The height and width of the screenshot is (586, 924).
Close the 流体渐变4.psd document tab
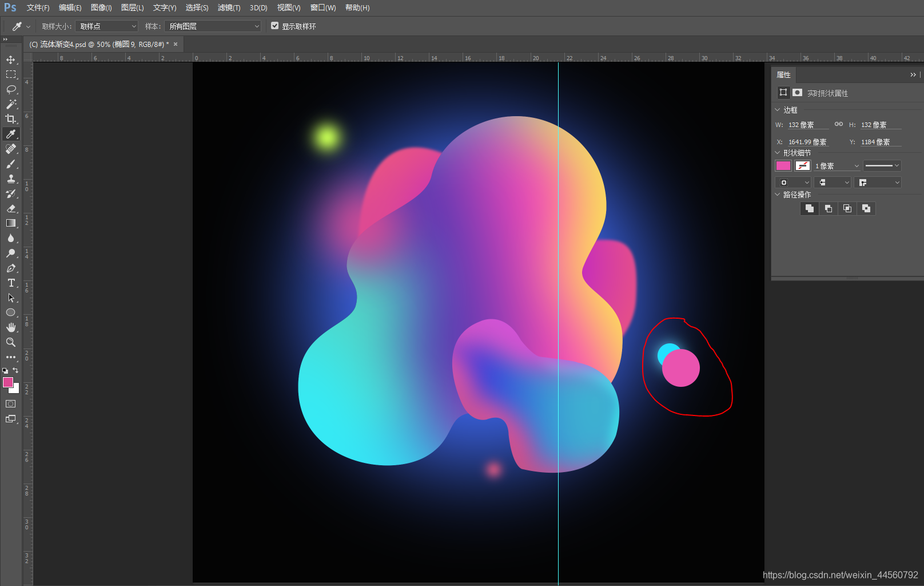(176, 44)
